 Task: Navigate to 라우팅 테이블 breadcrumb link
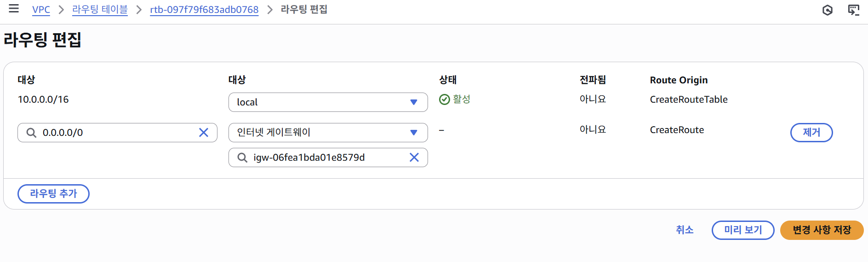click(x=100, y=10)
